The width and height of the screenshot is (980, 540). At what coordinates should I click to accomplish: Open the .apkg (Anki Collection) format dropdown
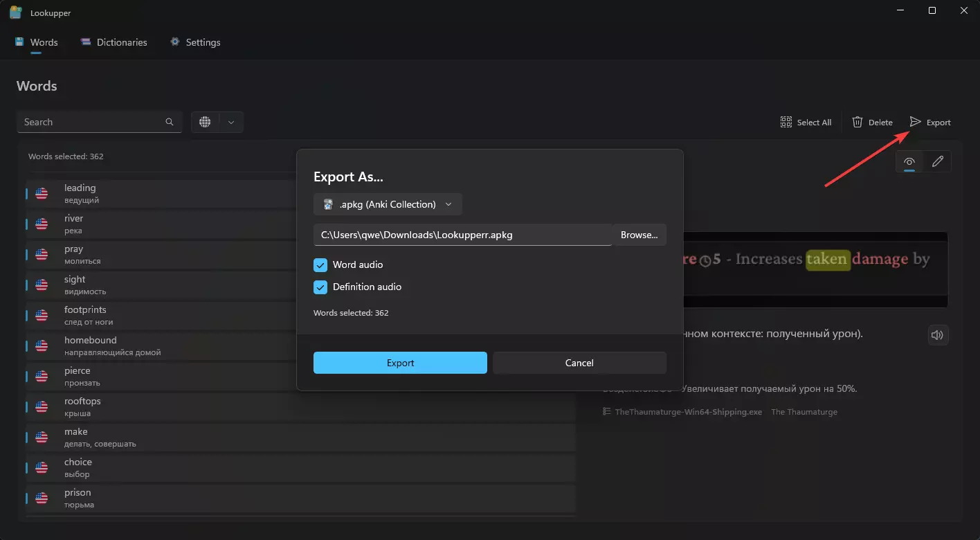pyautogui.click(x=388, y=204)
